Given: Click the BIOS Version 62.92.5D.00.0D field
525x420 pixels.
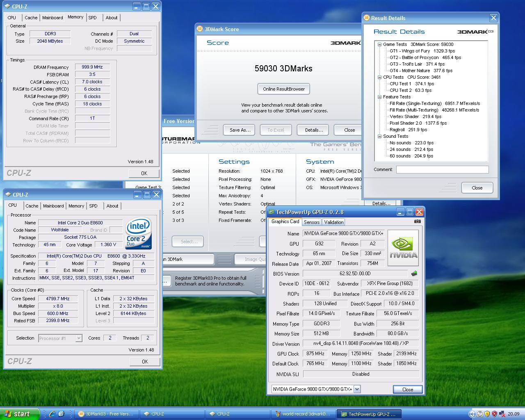Looking at the screenshot, I should click(355, 274).
